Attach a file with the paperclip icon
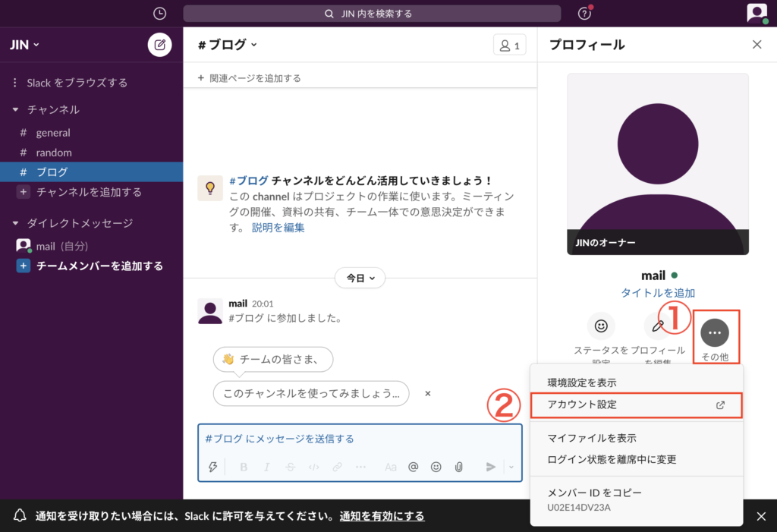This screenshot has height=532, width=777. coord(459,467)
